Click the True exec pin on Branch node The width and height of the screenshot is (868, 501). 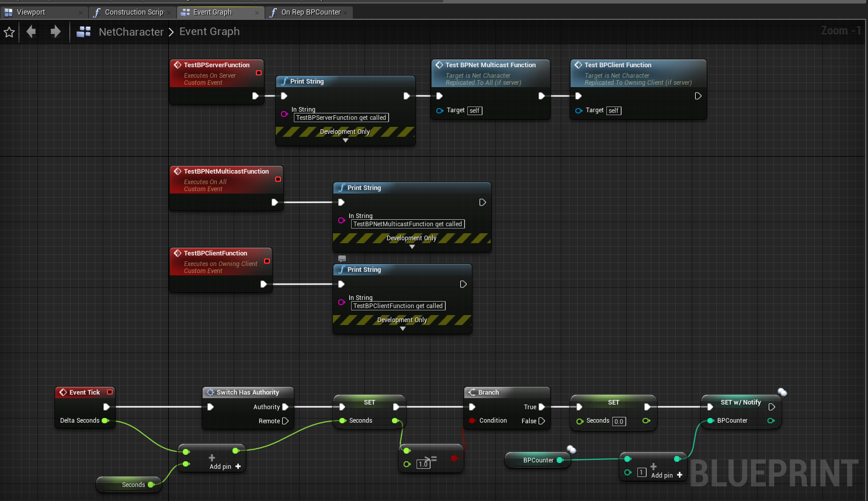click(x=541, y=407)
